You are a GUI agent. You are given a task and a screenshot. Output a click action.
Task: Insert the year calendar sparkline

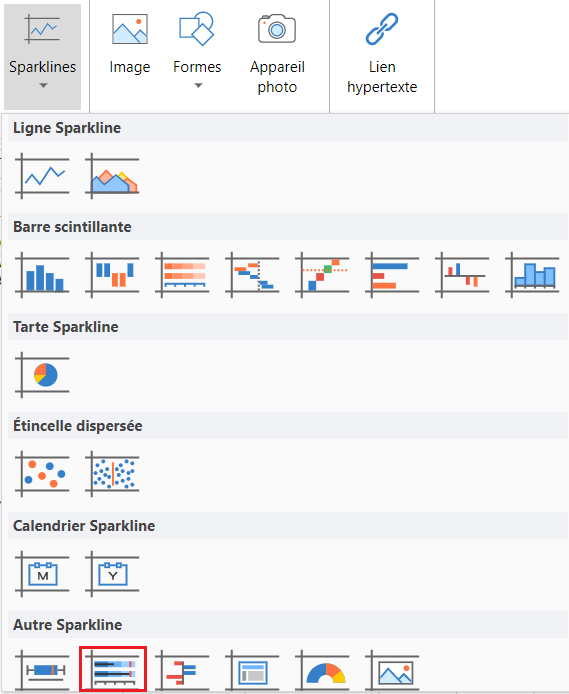tap(112, 574)
